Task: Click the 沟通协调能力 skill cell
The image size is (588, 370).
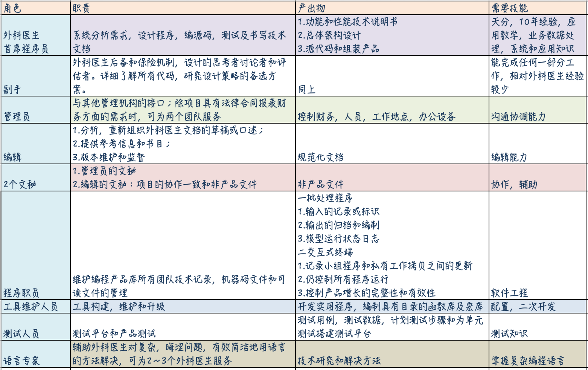Action: pos(538,110)
